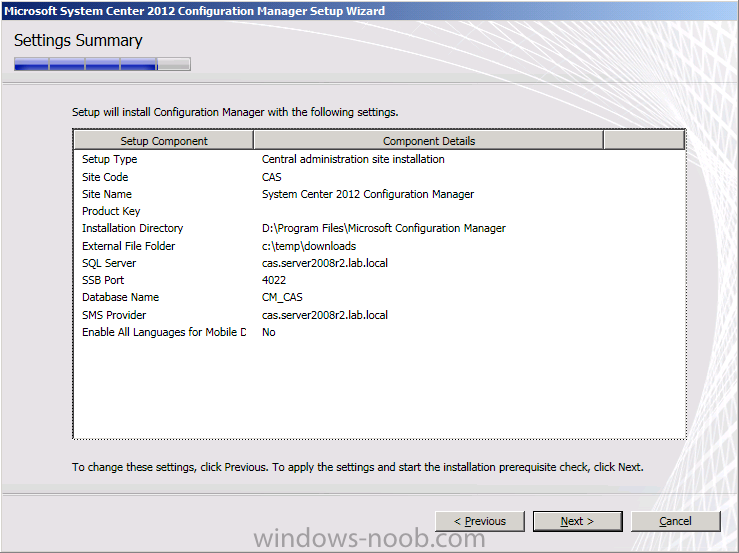Viewport: 739px width, 553px height.
Task: Select the SQL Server row label
Action: 109,263
